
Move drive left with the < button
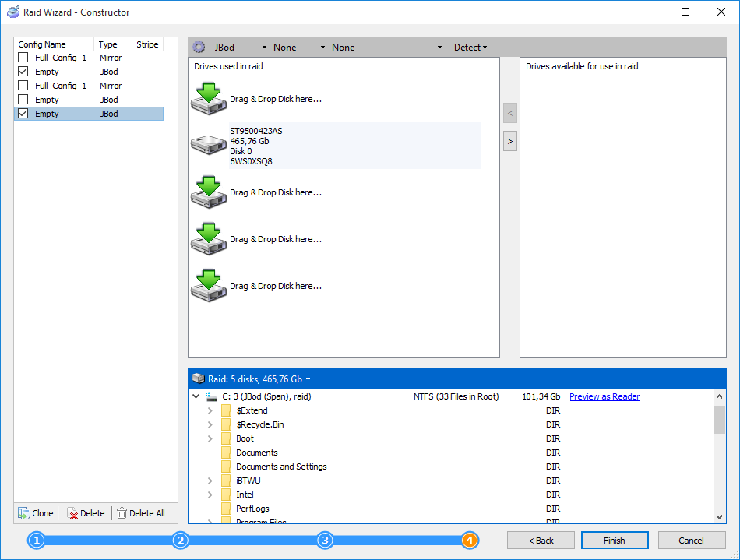coord(510,113)
